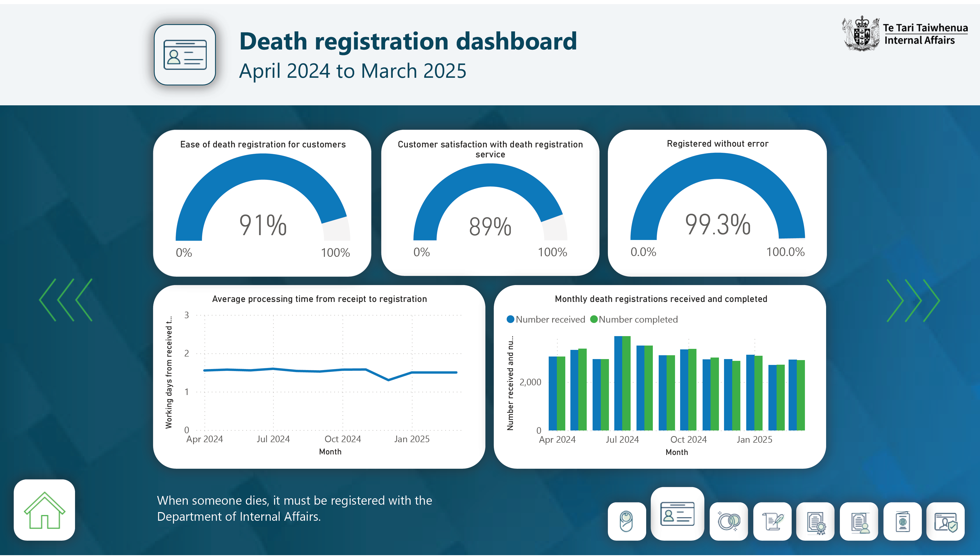Click the Ease of death registration for customers title

(263, 144)
